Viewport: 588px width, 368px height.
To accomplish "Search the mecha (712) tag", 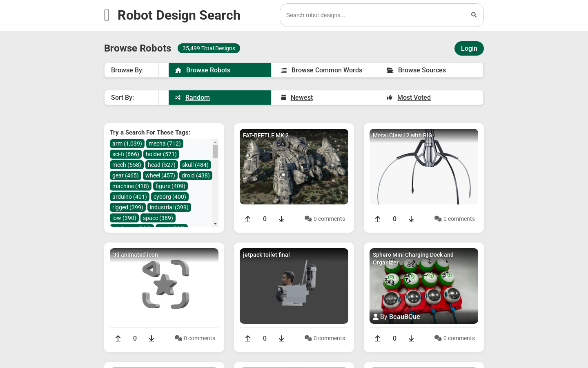I will click(x=165, y=144).
